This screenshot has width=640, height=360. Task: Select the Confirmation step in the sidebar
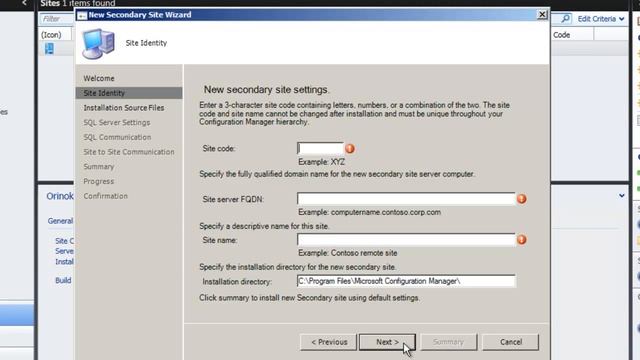click(x=105, y=196)
